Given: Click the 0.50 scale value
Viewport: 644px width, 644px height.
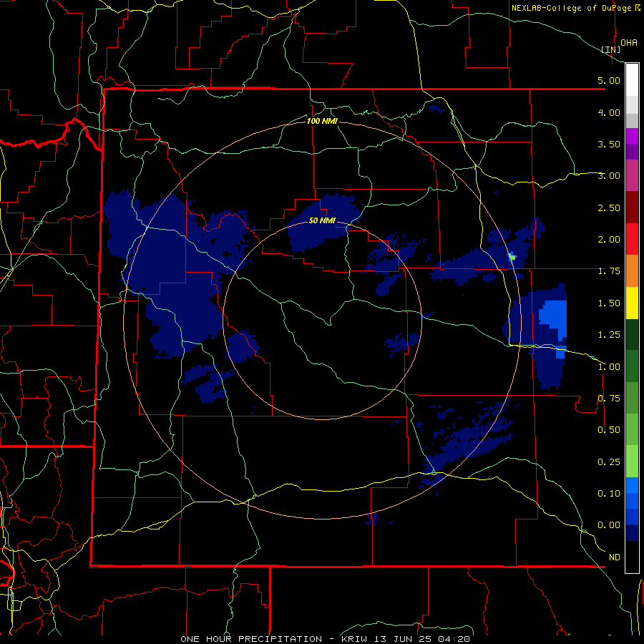Looking at the screenshot, I should [x=609, y=430].
